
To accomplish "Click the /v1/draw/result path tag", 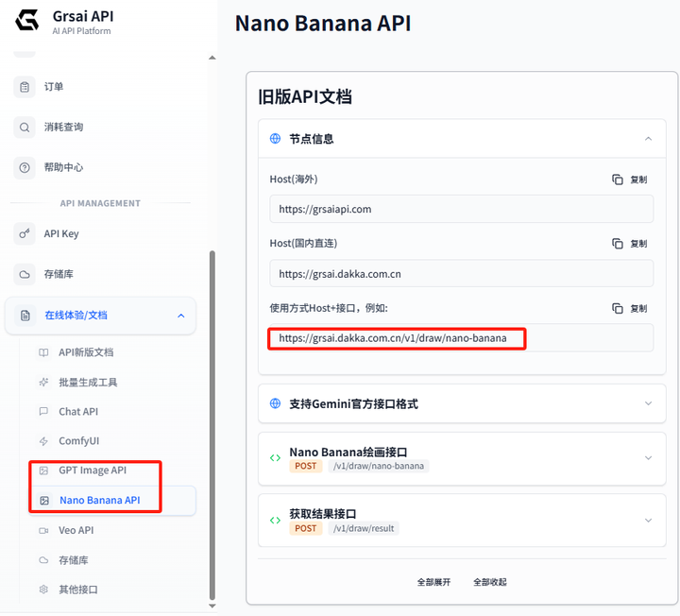I will (364, 528).
